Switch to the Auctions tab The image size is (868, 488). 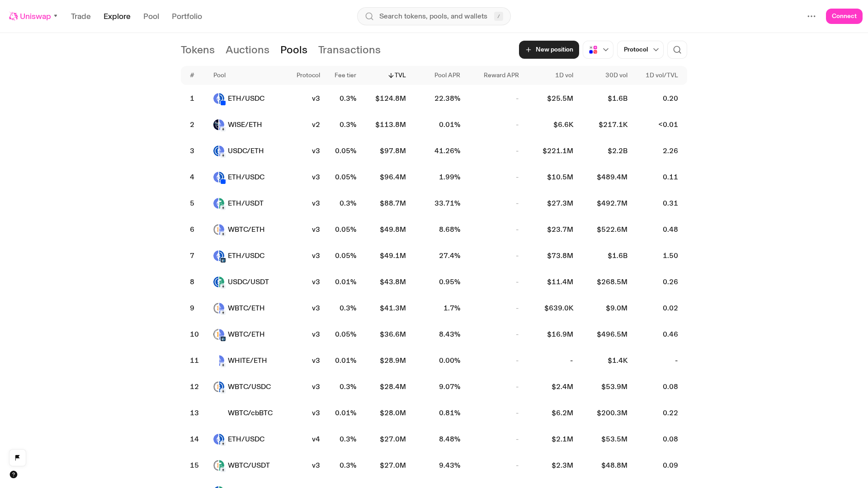247,50
